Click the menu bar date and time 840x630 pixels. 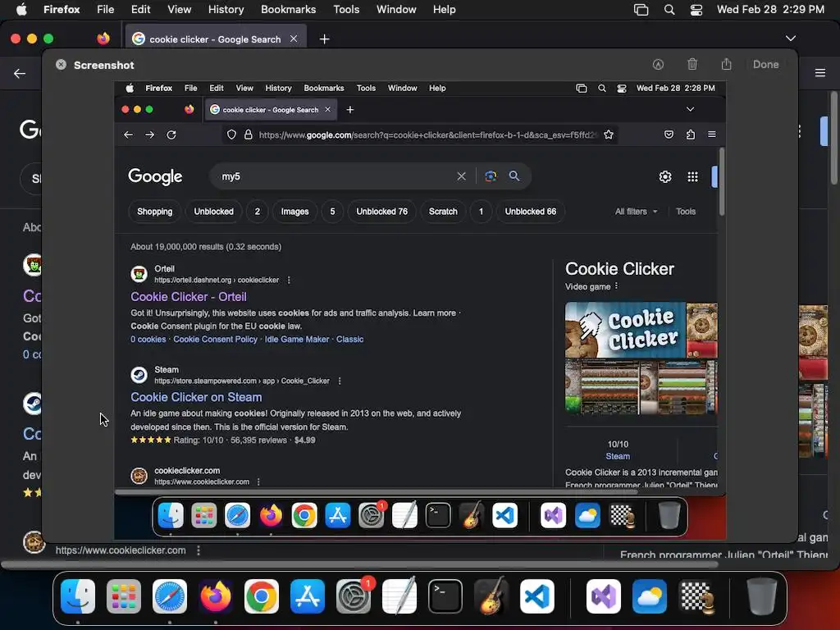pos(770,9)
